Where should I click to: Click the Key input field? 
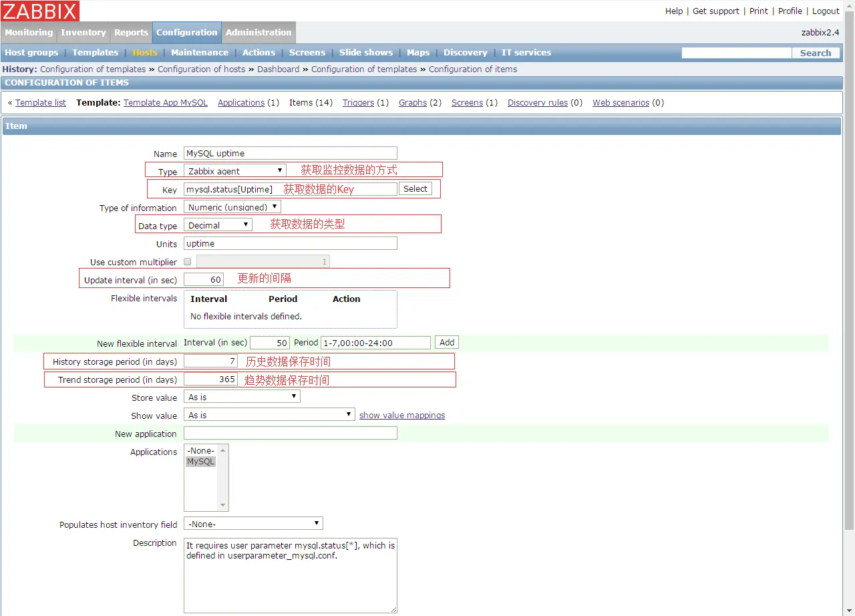(x=291, y=189)
